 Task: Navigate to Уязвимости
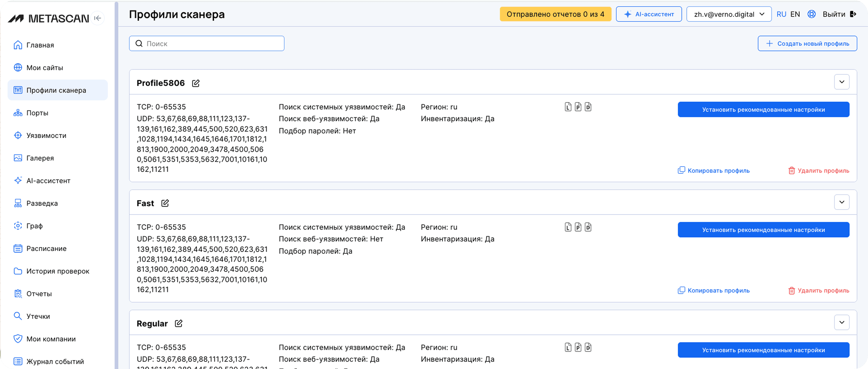58,135
